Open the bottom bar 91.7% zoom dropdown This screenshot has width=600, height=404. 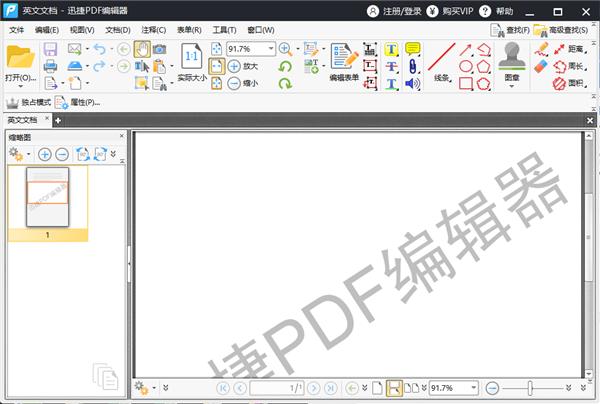point(474,388)
